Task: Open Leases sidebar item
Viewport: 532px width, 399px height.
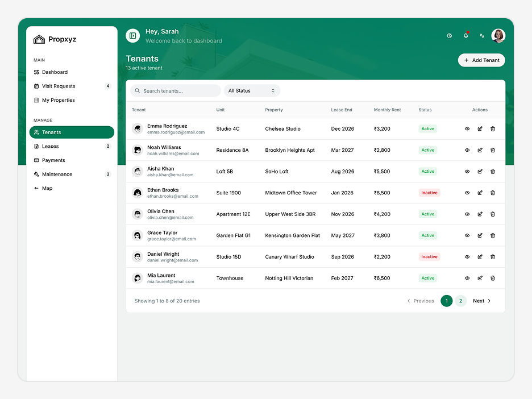Action: coord(72,146)
